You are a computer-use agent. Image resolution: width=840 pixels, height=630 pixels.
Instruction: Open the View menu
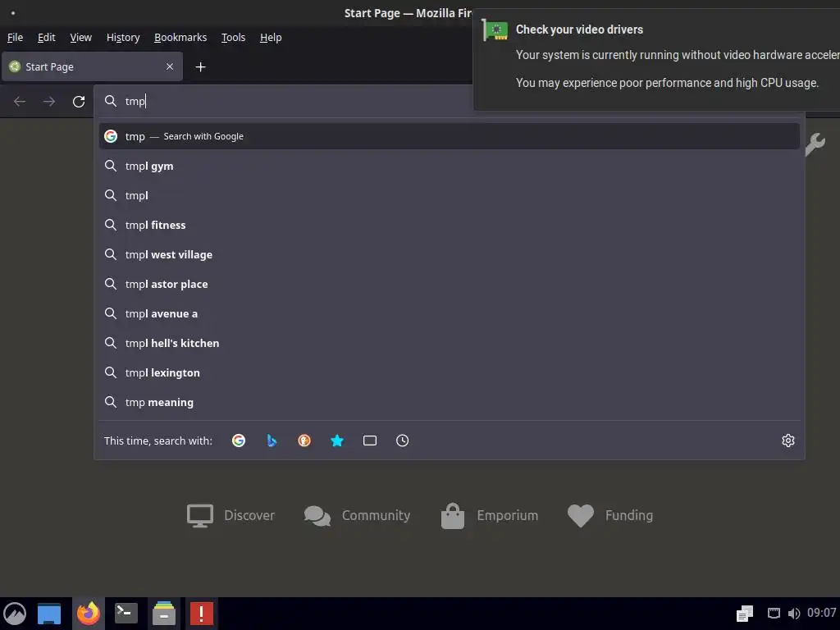[x=81, y=38]
